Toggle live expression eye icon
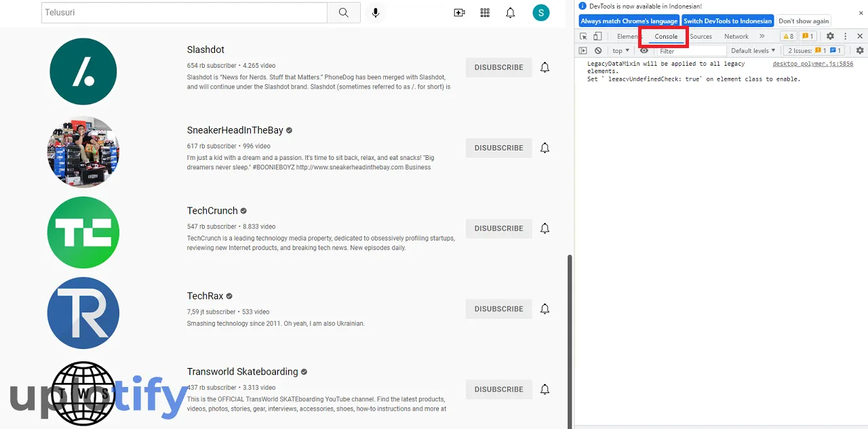 click(x=644, y=51)
